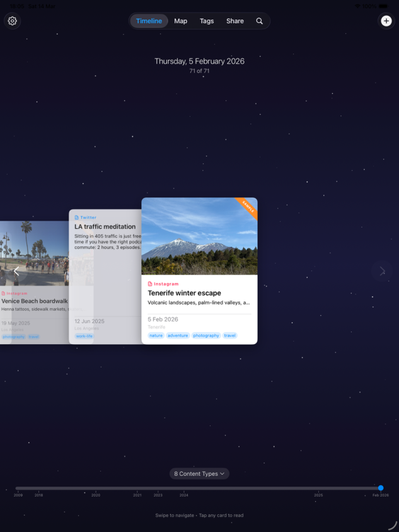The height and width of the screenshot is (532, 399).
Task: Go to previous card with left arrow
Action: click(16, 271)
